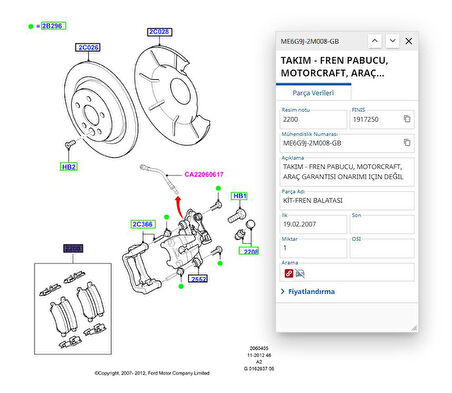This screenshot has height=393, width=452.
Task: Click the 2208 bleeder callout label
Action: 250,251
